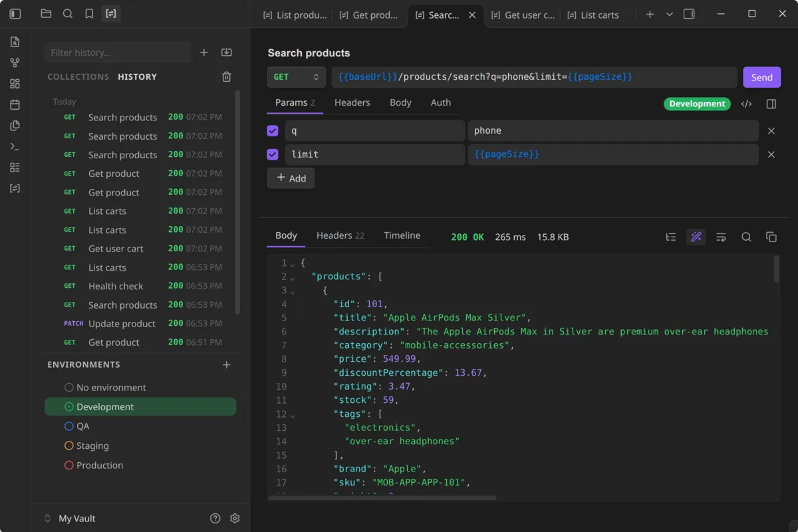Copy response body icon

click(771, 237)
